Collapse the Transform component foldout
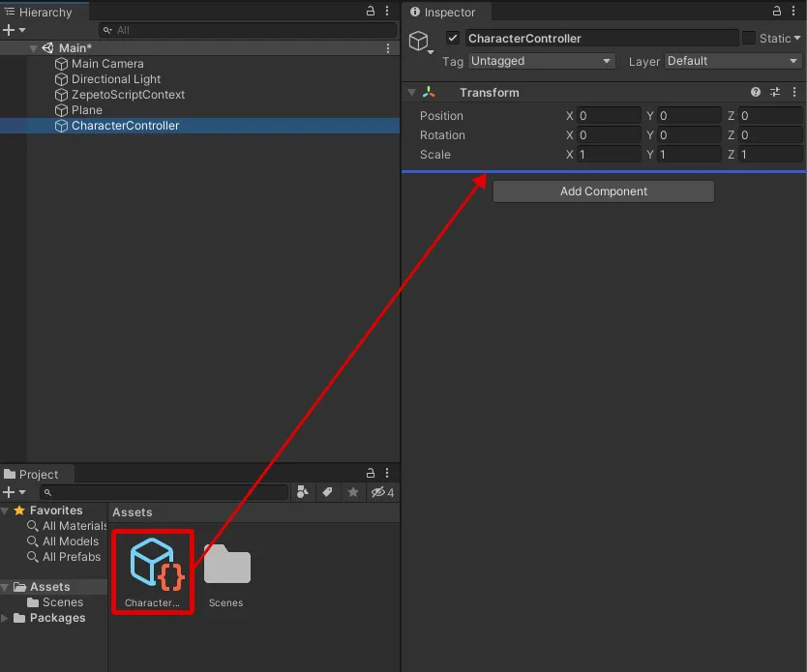This screenshot has width=807, height=672. tap(412, 93)
